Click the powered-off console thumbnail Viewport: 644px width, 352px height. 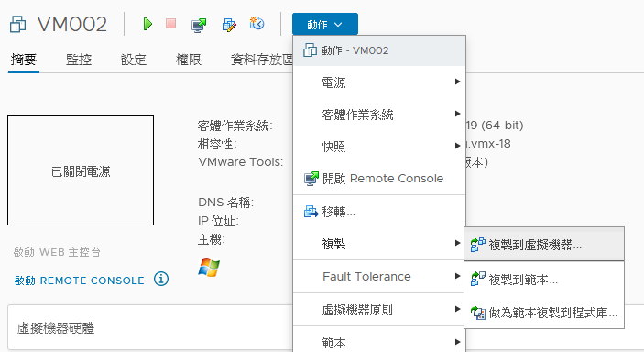coord(81,170)
